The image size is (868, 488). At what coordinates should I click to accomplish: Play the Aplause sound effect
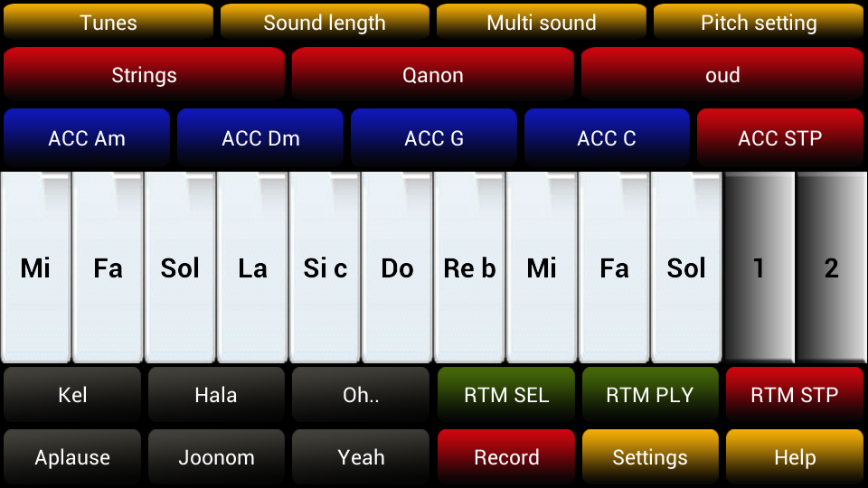(x=72, y=457)
